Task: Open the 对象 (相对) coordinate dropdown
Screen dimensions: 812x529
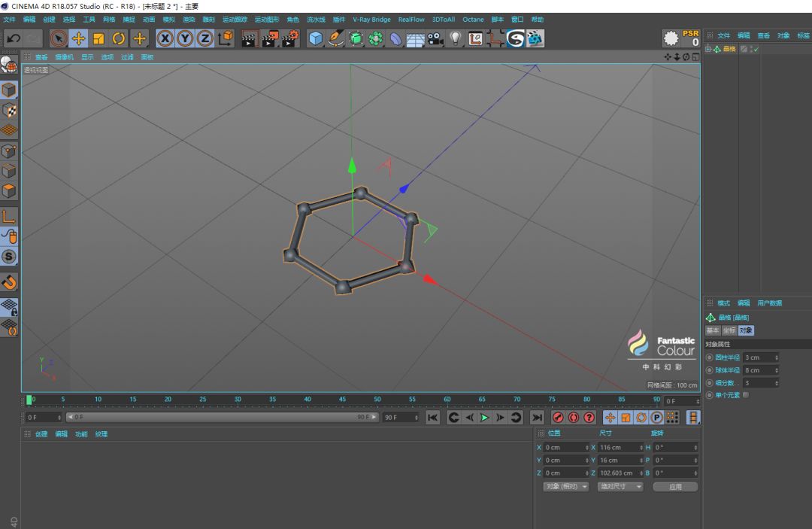Action: [x=564, y=487]
